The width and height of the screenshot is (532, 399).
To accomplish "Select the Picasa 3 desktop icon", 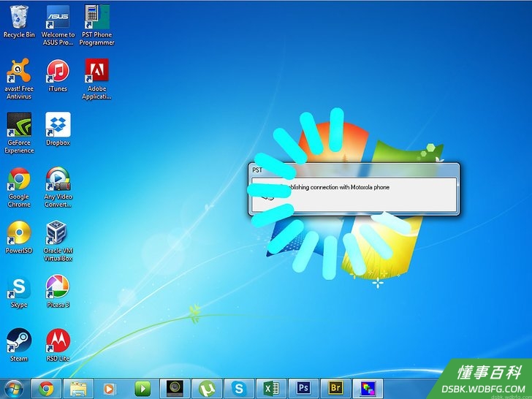I will click(58, 292).
